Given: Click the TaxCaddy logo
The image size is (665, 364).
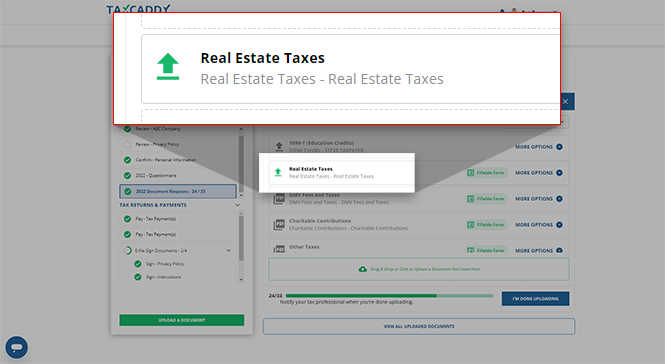Looking at the screenshot, I should [x=138, y=8].
